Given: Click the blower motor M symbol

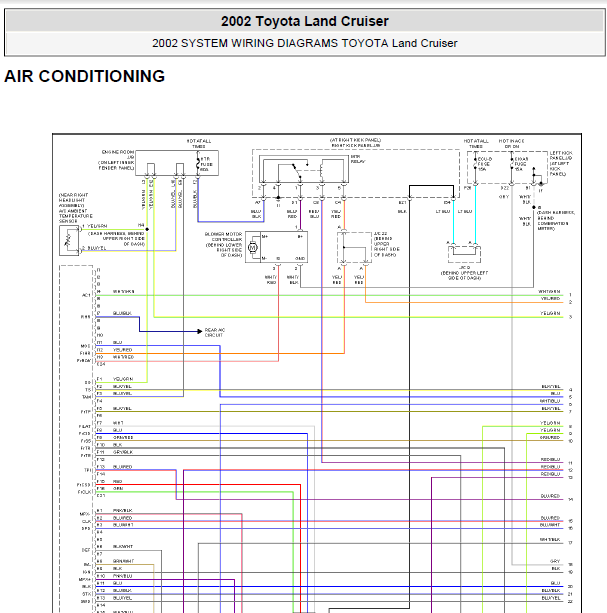Looking at the screenshot, I should click(253, 247).
